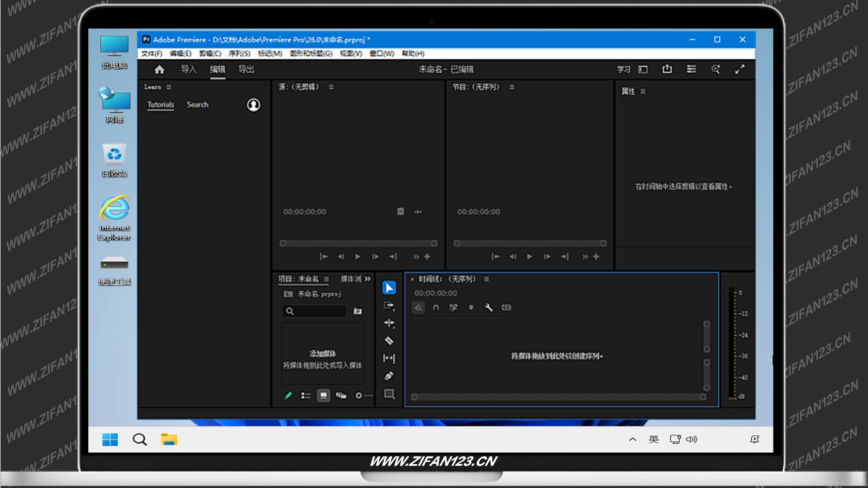868x488 pixels.
Task: Open the Timeline panel menu
Action: pos(486,279)
